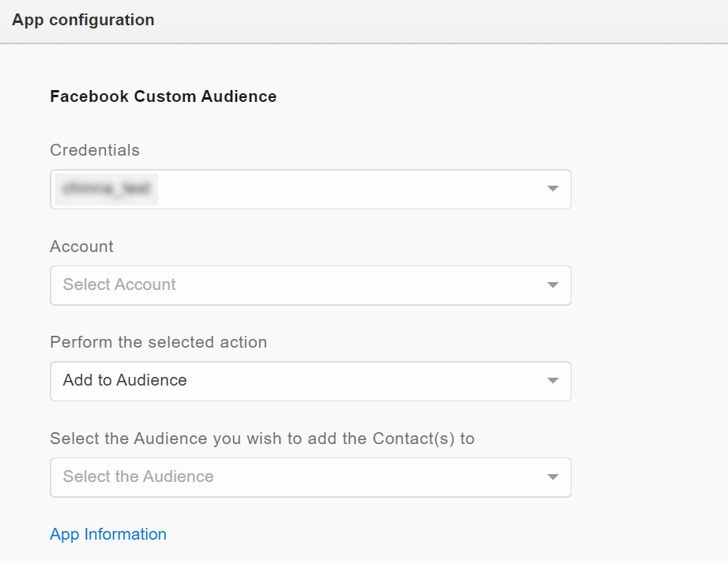Click the Credentials field label
This screenshot has width=728, height=561.
point(95,150)
